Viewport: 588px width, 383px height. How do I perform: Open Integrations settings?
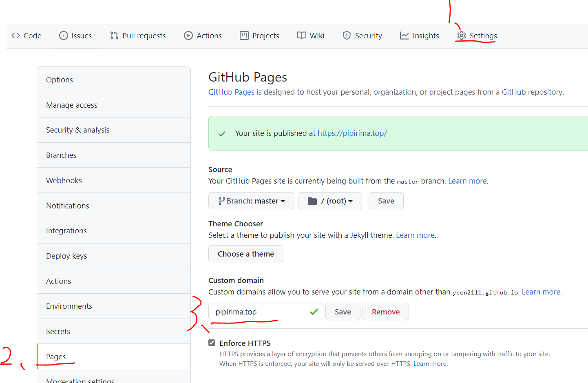(114, 231)
